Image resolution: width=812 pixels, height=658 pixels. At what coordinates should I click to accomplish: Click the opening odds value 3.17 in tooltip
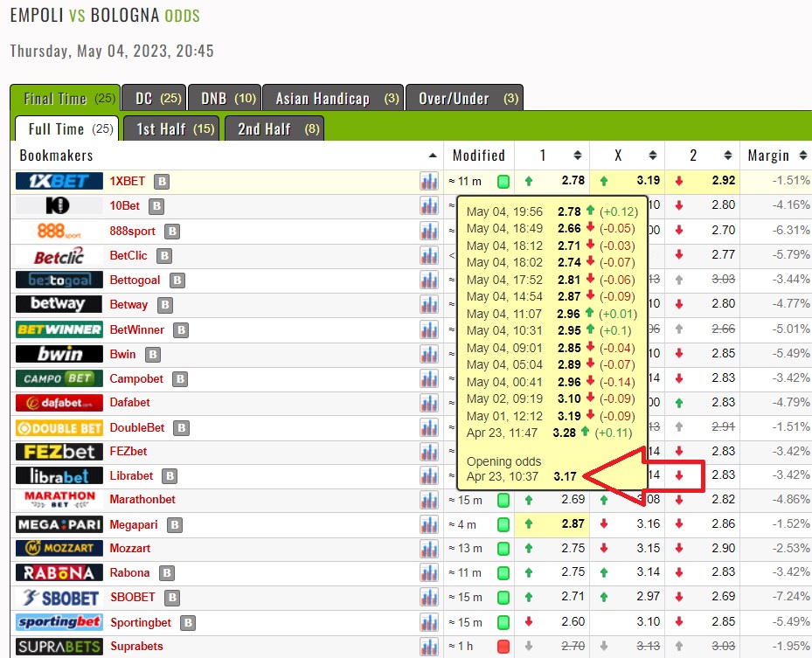[565, 476]
